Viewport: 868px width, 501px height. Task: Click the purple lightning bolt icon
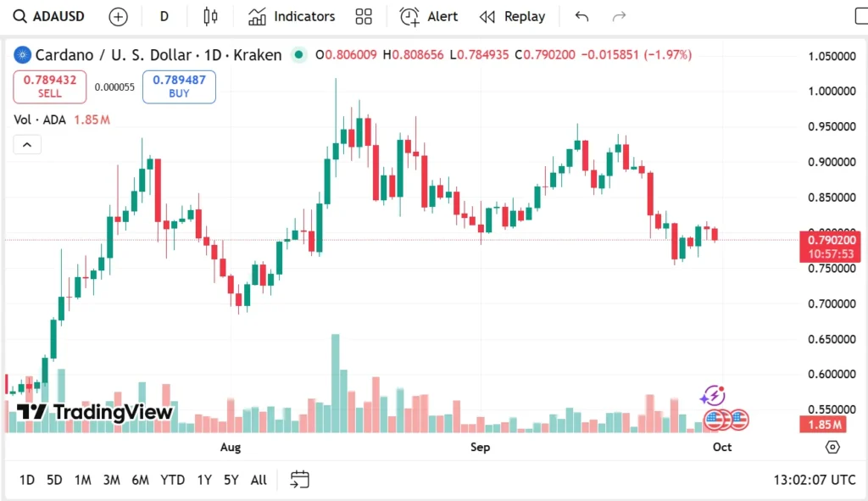(x=713, y=395)
